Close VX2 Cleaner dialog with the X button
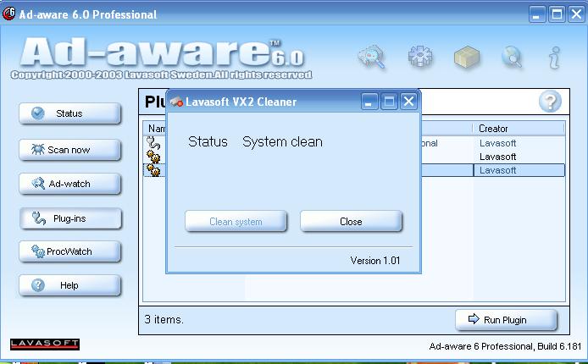588x364 pixels. pos(408,102)
